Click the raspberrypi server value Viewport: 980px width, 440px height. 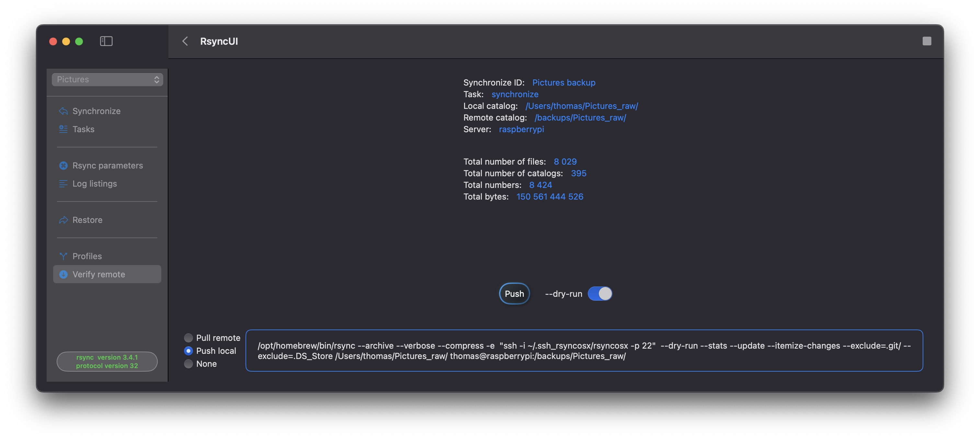click(521, 129)
